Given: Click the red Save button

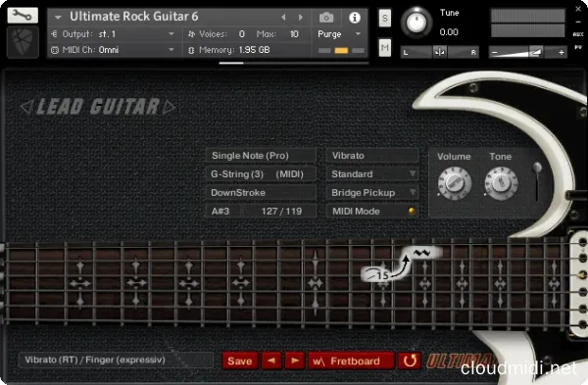Looking at the screenshot, I should (240, 361).
